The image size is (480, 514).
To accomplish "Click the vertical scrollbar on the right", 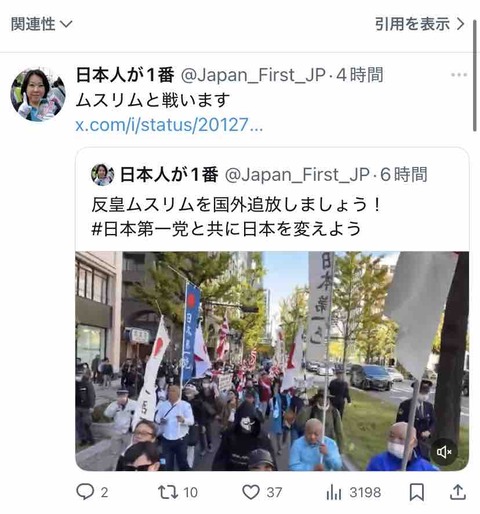I will 475,76.
